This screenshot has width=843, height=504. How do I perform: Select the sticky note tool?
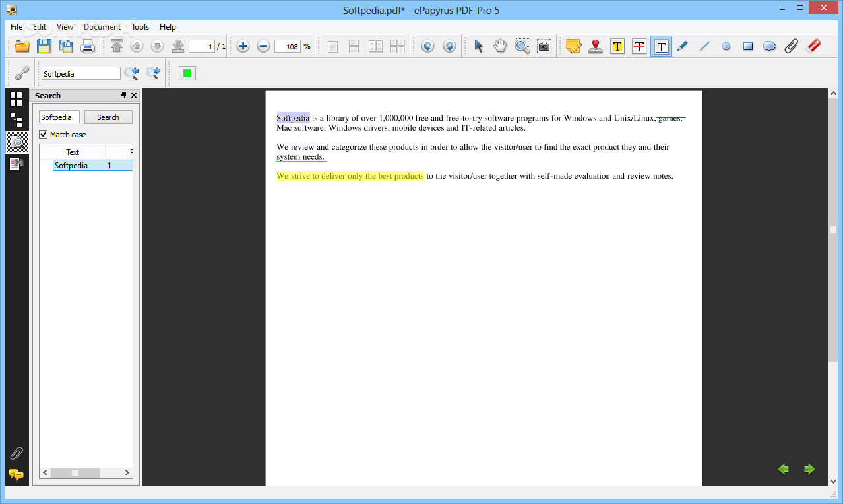click(x=574, y=46)
